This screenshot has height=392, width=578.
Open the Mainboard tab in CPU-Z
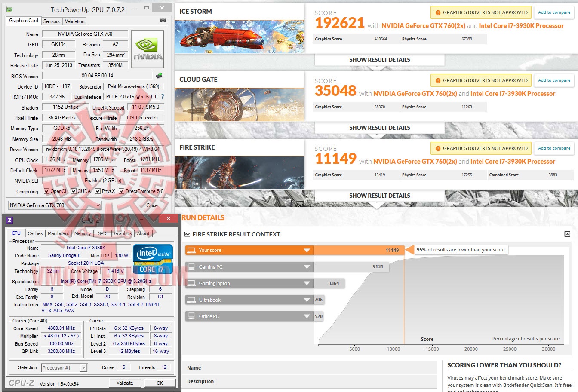(x=58, y=233)
